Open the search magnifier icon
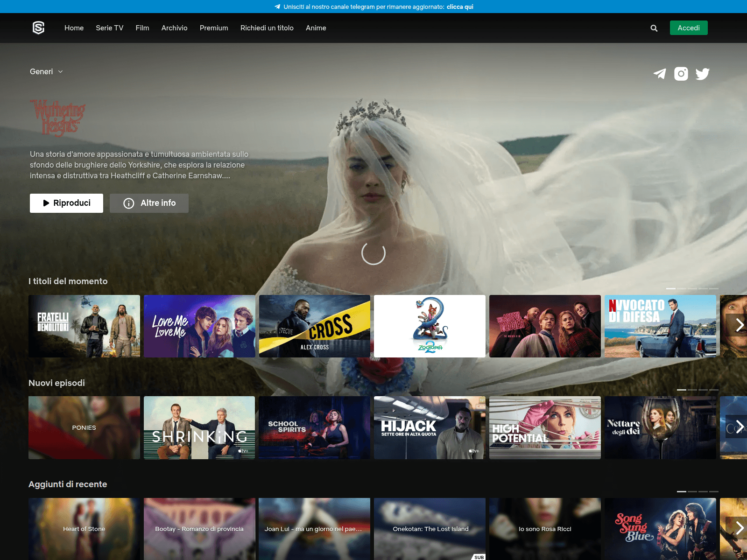Screen dimensions: 747x560 [654, 28]
